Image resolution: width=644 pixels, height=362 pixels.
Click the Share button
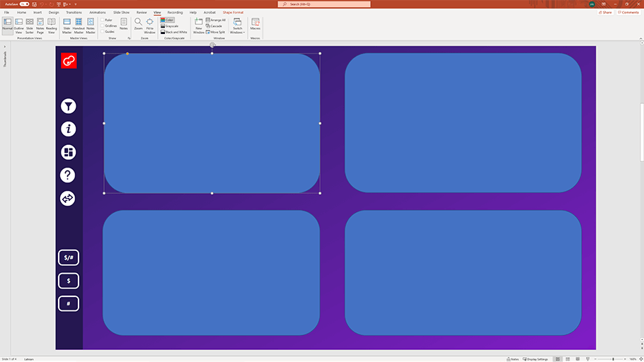605,12
